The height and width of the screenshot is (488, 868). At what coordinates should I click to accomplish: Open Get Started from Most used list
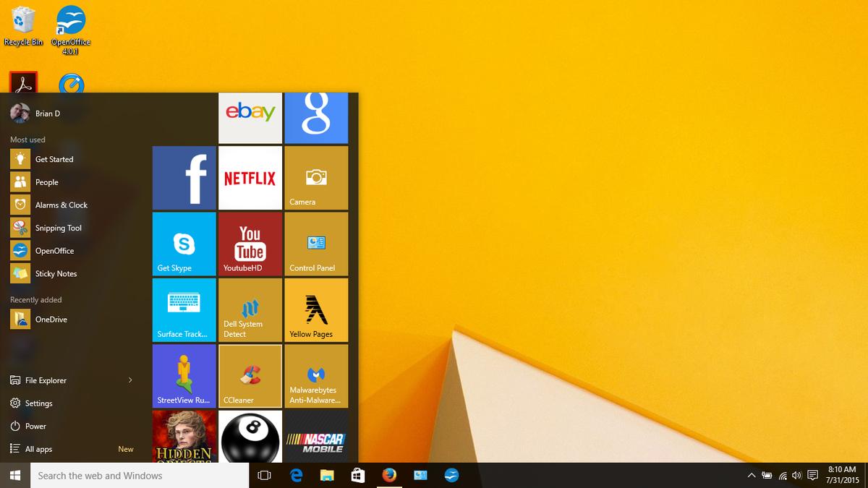(75, 159)
